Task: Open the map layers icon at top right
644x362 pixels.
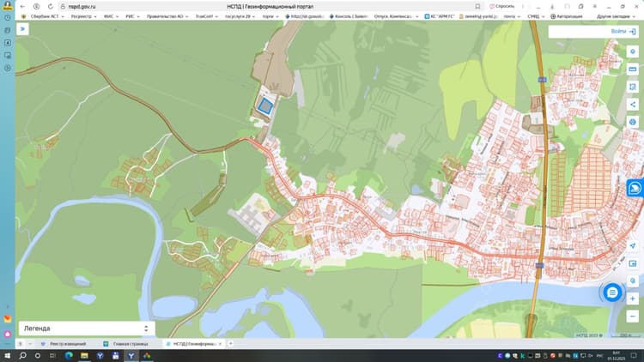Action: click(x=633, y=51)
